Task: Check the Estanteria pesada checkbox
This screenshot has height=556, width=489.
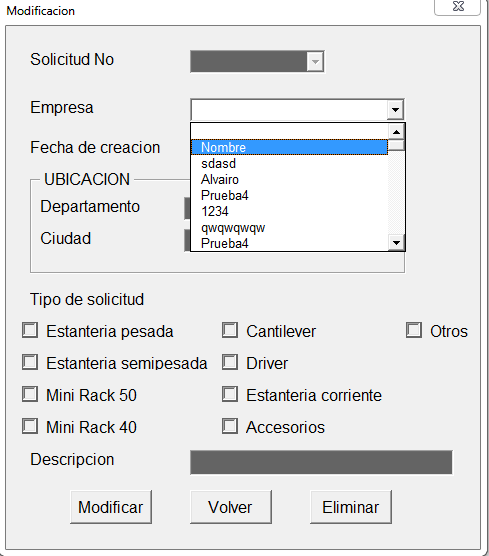Action: coord(30,330)
